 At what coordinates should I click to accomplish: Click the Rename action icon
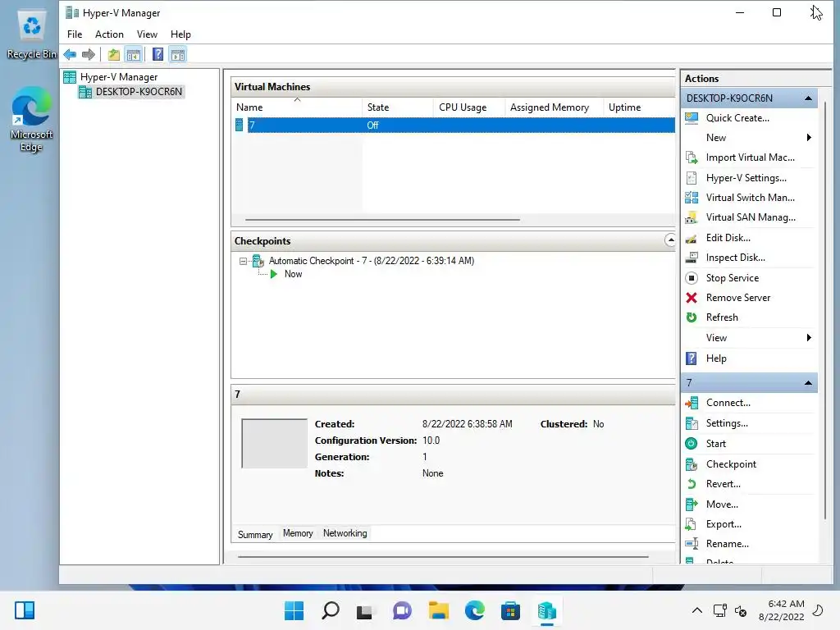point(692,544)
